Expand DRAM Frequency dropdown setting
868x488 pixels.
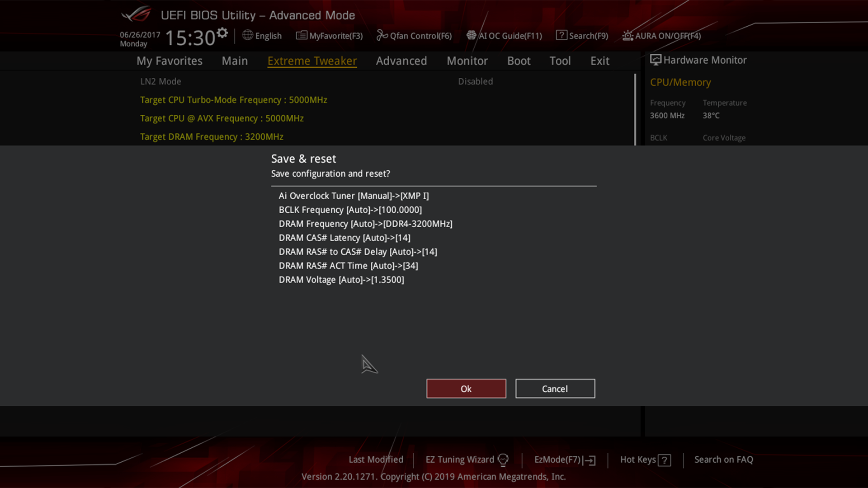coord(365,224)
